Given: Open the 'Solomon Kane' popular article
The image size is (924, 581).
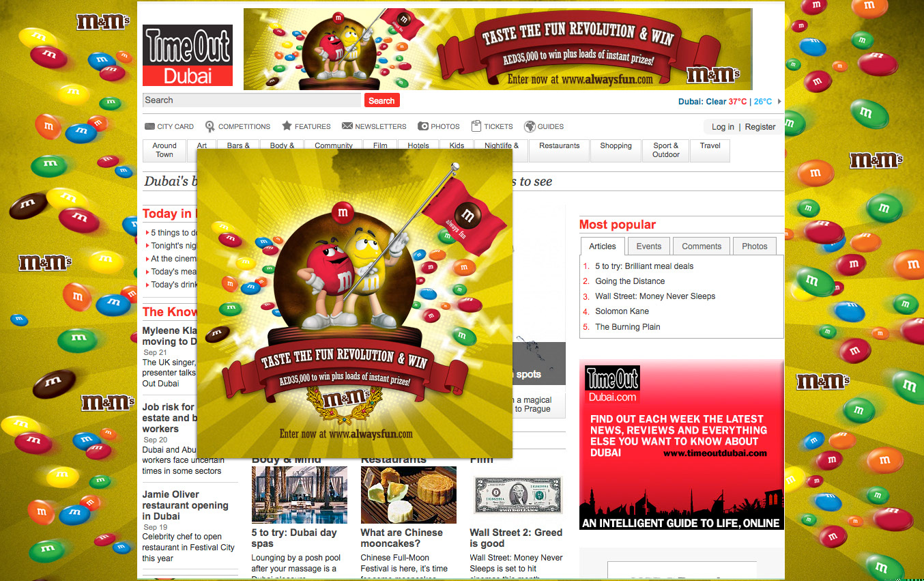Looking at the screenshot, I should pos(622,311).
